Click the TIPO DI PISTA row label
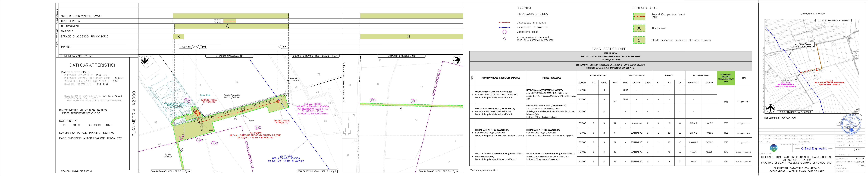 coord(70,21)
